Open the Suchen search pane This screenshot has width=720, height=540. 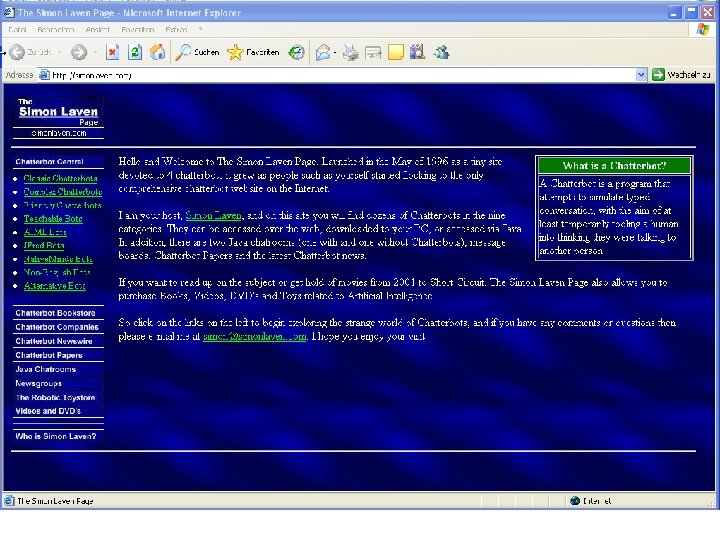click(197, 52)
